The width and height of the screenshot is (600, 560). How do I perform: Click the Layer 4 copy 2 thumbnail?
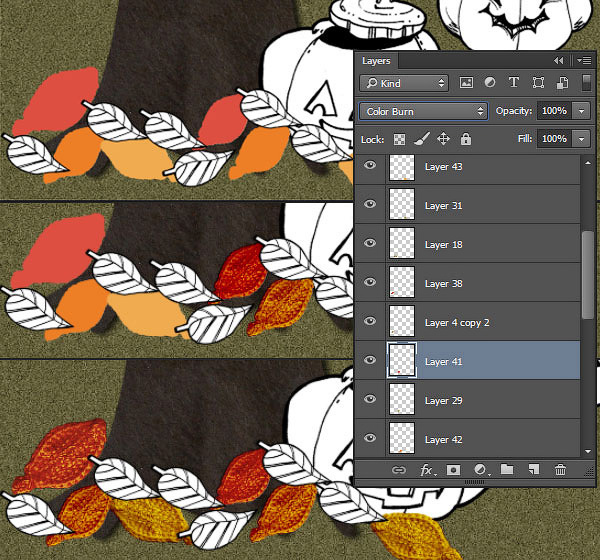coord(402,321)
